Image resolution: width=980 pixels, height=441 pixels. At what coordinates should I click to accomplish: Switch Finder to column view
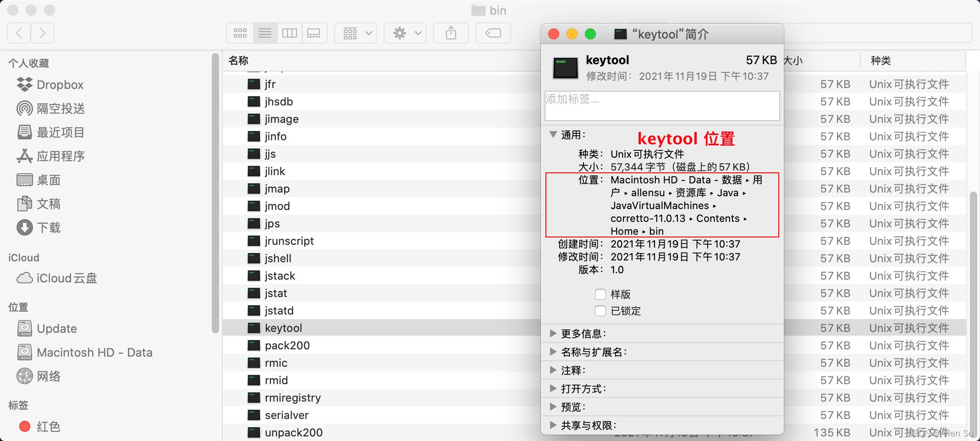289,33
